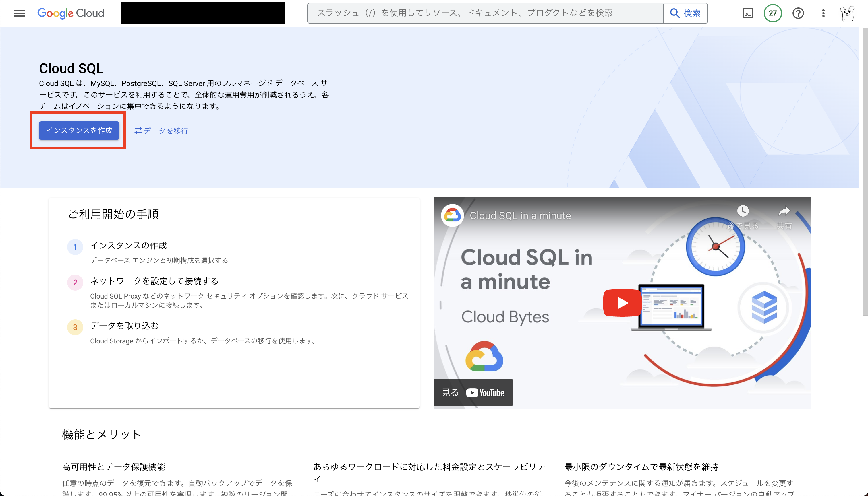Viewport: 868px width, 496px height.
Task: Open the user account avatar
Action: click(847, 13)
